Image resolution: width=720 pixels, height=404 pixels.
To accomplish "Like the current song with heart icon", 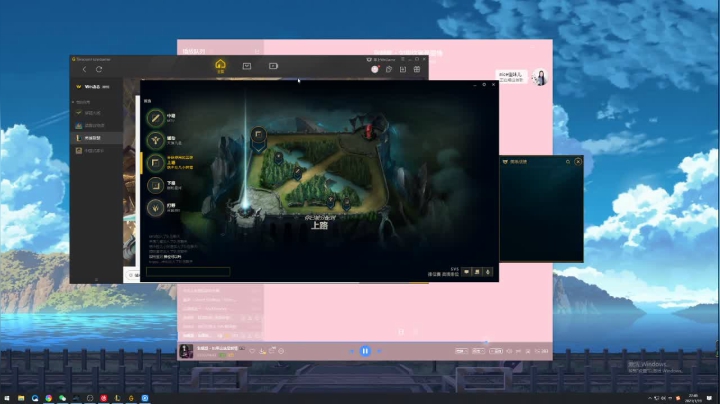I will (252, 351).
